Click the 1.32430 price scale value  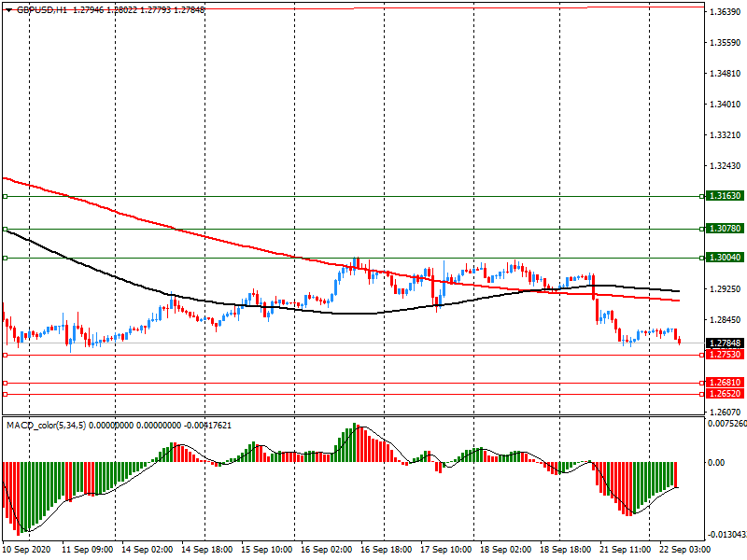click(726, 166)
